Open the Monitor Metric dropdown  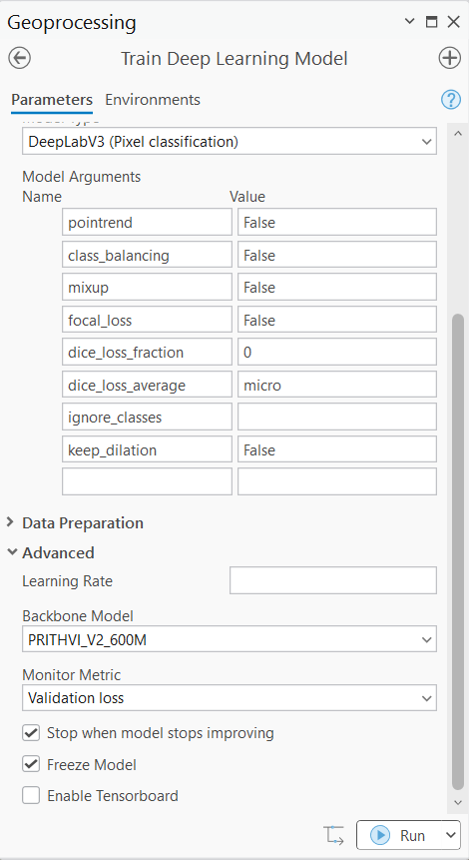pos(229,698)
